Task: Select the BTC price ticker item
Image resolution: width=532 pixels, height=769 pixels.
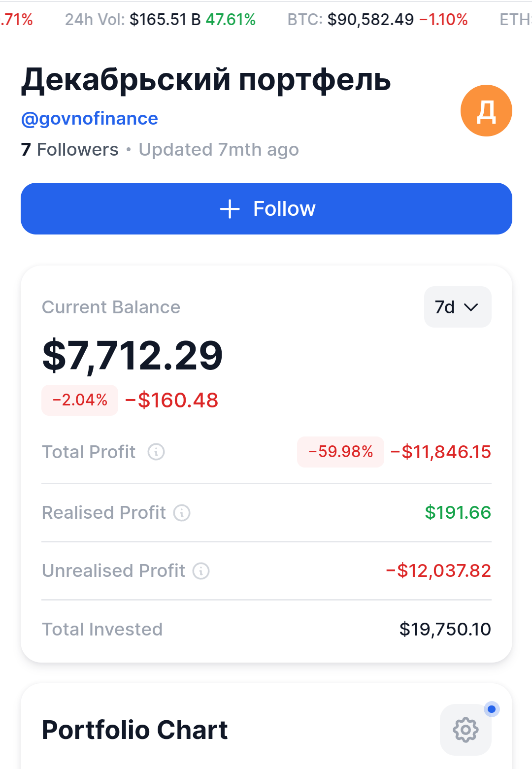Action: pos(377,20)
